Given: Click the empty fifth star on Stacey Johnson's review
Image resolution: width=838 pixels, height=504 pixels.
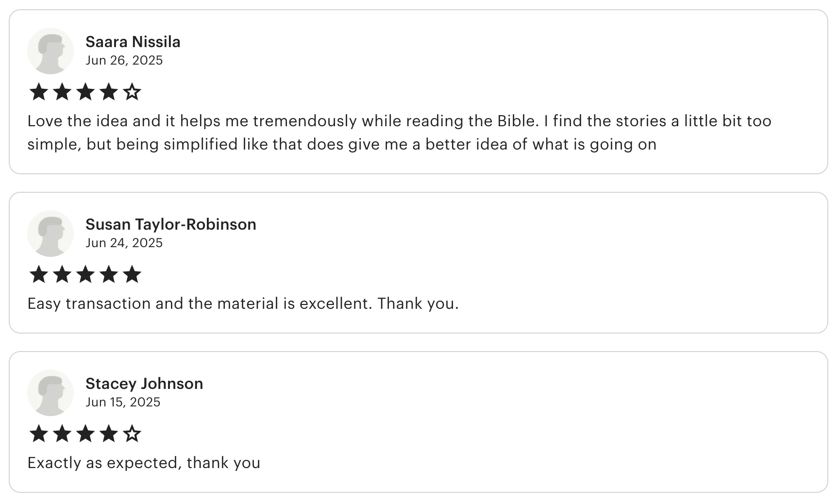Looking at the screenshot, I should tap(132, 434).
